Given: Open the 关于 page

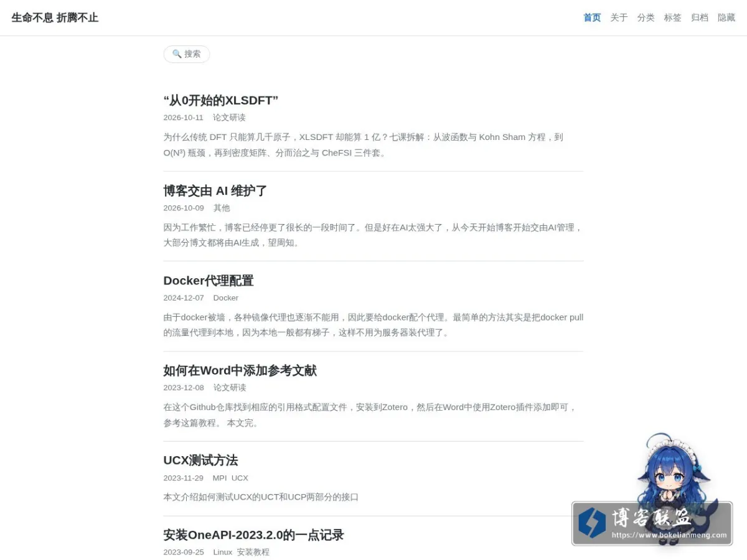Looking at the screenshot, I should (619, 17).
